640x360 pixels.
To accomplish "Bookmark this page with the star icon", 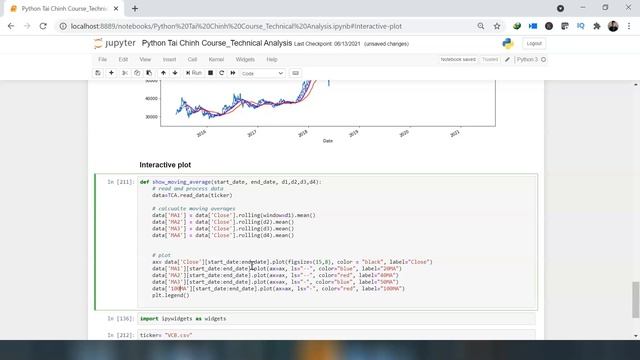I will (x=497, y=26).
